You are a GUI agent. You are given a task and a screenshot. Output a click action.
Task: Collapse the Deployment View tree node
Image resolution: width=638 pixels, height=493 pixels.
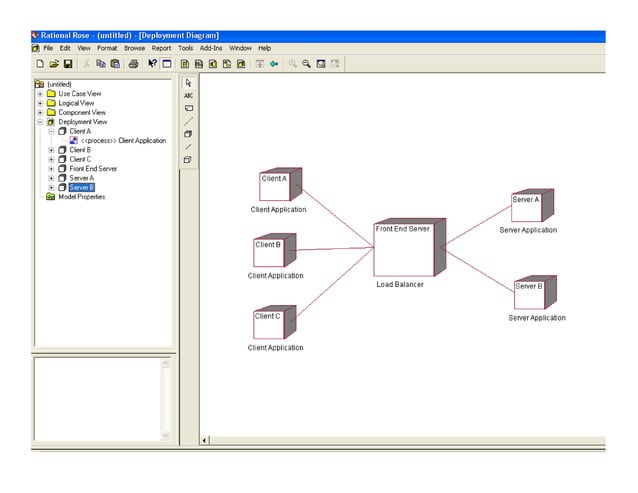point(40,122)
